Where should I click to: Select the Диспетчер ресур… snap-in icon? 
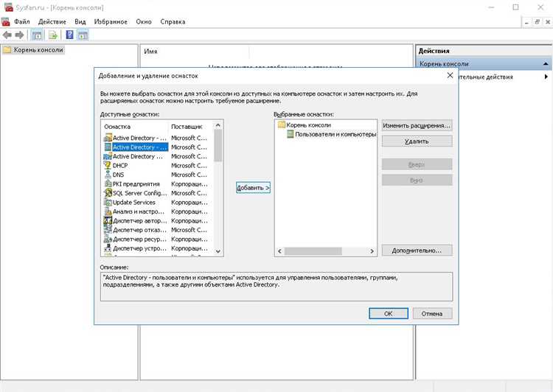click(x=108, y=239)
